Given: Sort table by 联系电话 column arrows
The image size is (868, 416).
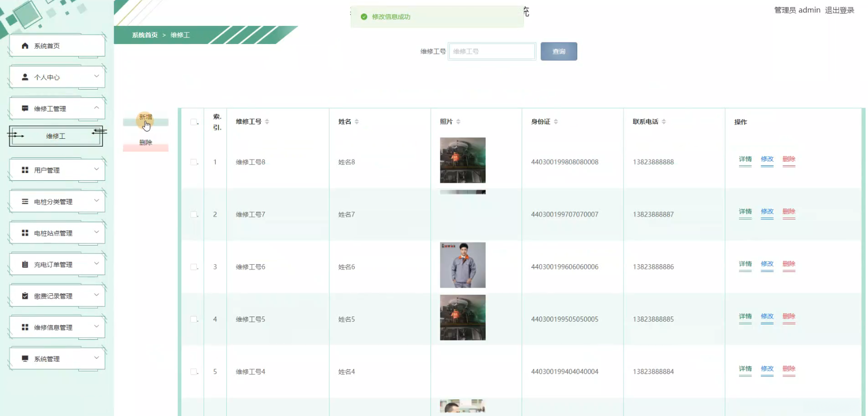Looking at the screenshot, I should [x=663, y=122].
